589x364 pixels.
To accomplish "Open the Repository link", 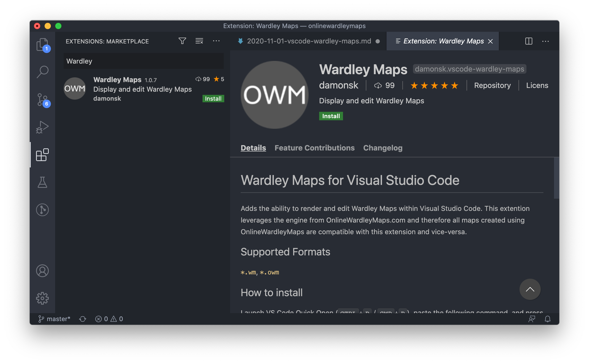I will coord(492,85).
